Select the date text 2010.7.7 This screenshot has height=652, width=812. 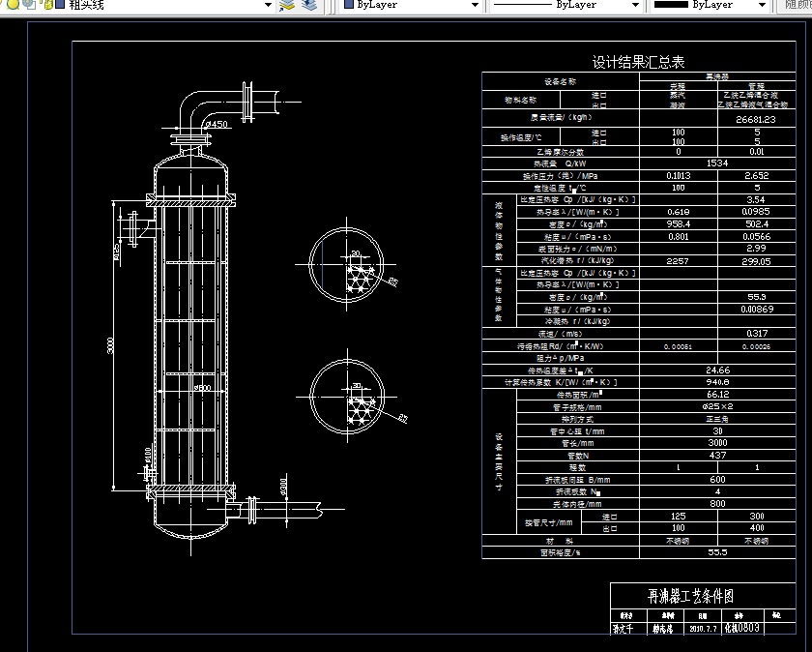point(703,629)
